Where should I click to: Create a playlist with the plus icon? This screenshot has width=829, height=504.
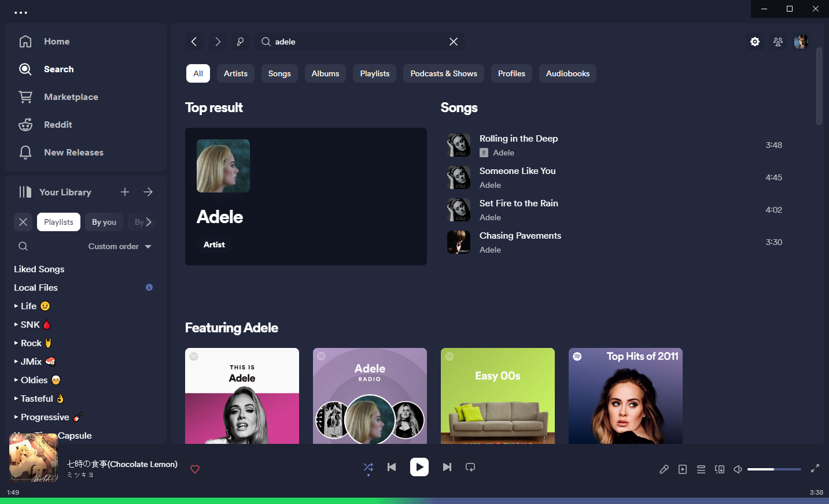[x=125, y=192]
